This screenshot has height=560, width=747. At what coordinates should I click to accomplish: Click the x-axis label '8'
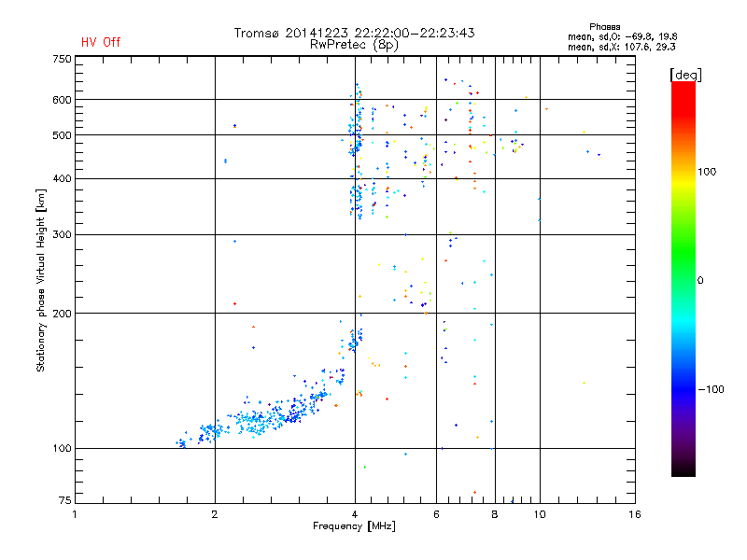[495, 514]
